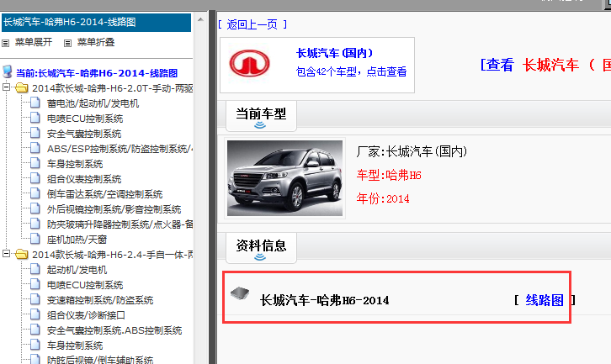
Task: Click the Haval H6 car thumbnail
Action: (284, 178)
